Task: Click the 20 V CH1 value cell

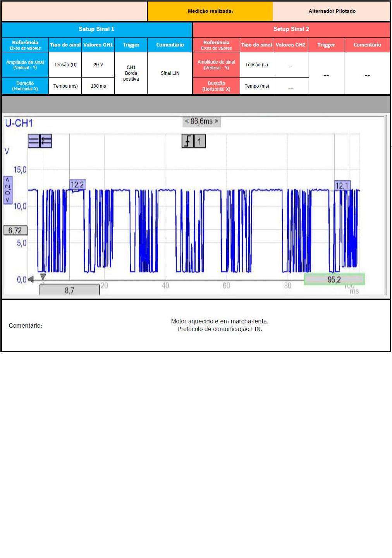Action: click(x=98, y=65)
